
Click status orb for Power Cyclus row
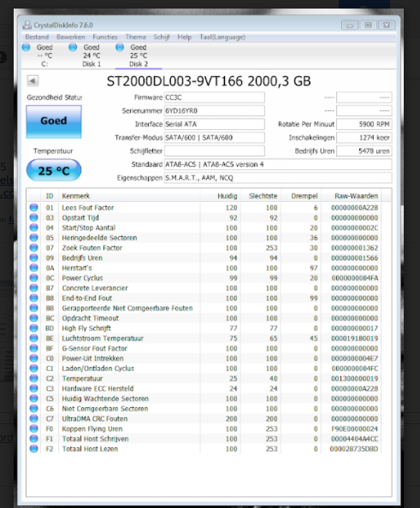coord(33,278)
